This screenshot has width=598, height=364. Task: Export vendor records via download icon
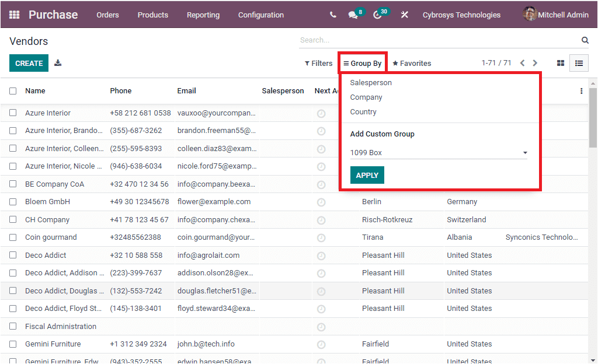coord(57,62)
